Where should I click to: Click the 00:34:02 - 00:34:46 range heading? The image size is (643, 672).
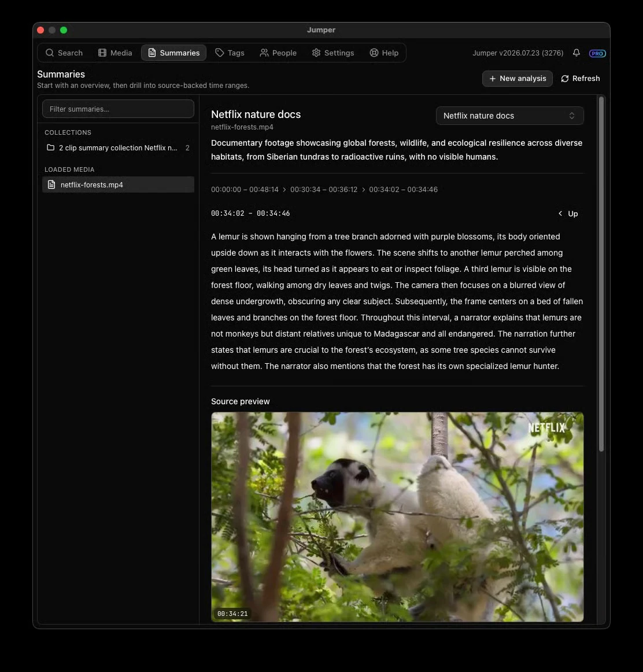(250, 213)
